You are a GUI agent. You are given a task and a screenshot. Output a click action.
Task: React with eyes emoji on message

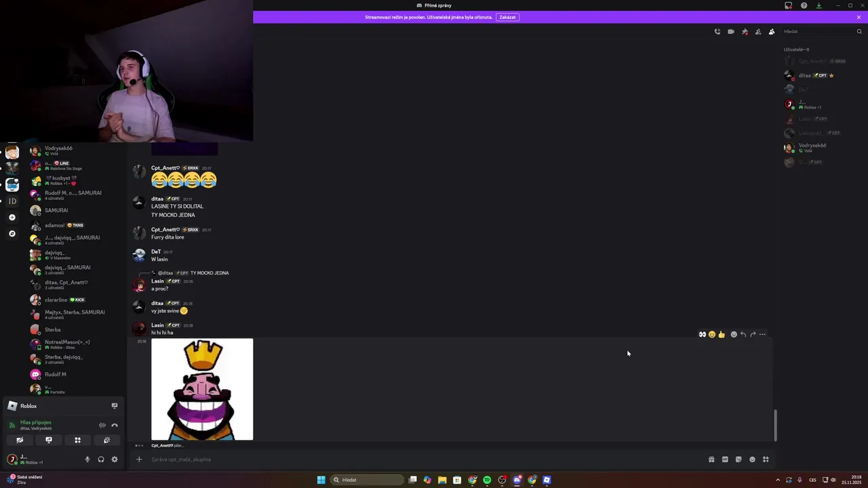pyautogui.click(x=703, y=334)
